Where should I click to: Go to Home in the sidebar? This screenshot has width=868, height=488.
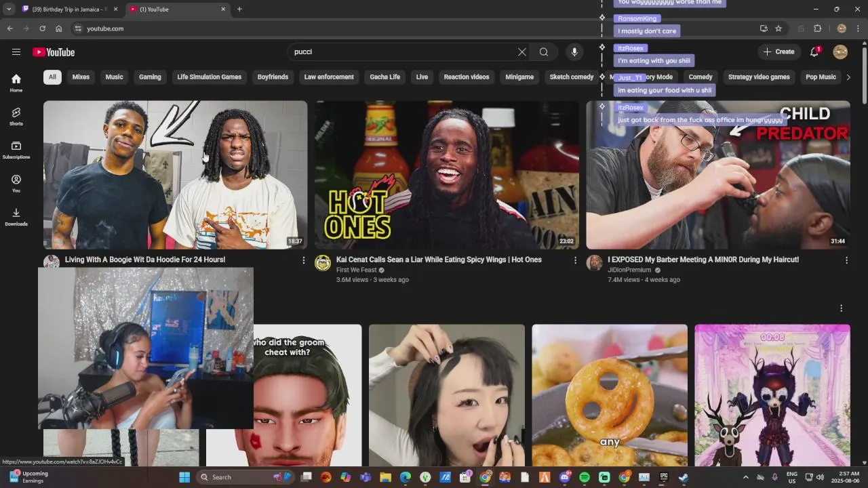point(16,83)
